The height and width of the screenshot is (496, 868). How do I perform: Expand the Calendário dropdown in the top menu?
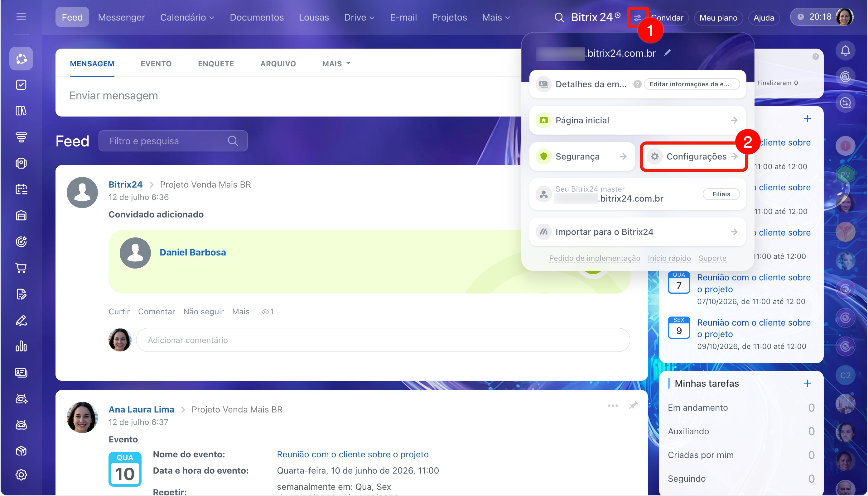coord(187,17)
